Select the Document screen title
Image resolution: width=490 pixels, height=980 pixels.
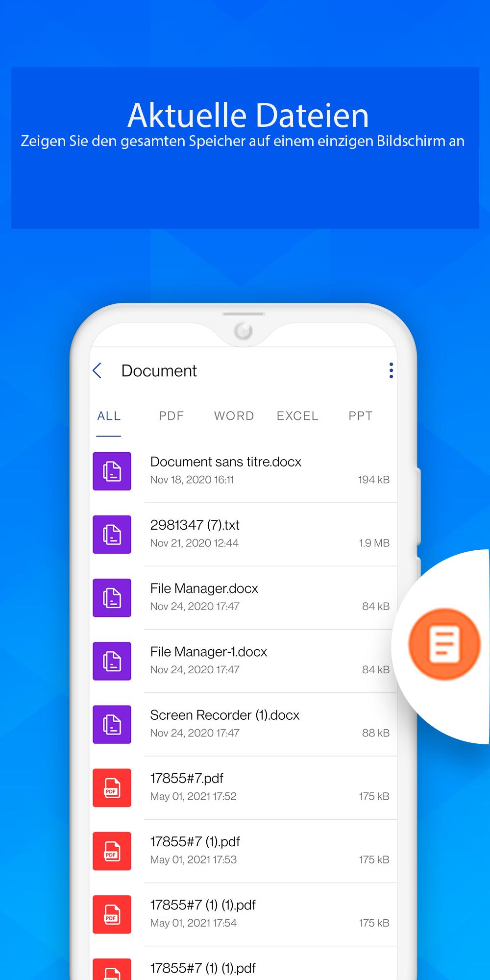[x=159, y=371]
